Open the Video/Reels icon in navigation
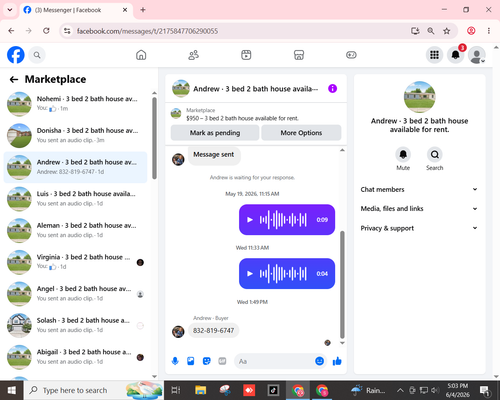500x400 pixels. pos(246,55)
